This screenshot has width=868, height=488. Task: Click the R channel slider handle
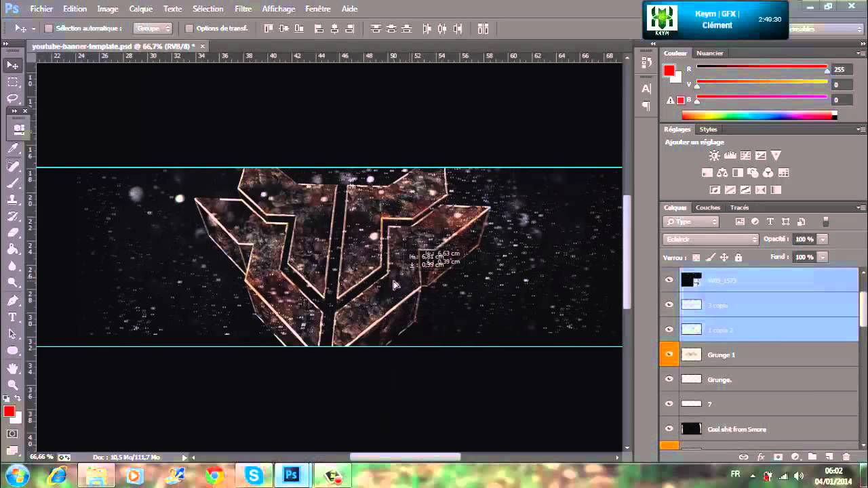pyautogui.click(x=827, y=70)
